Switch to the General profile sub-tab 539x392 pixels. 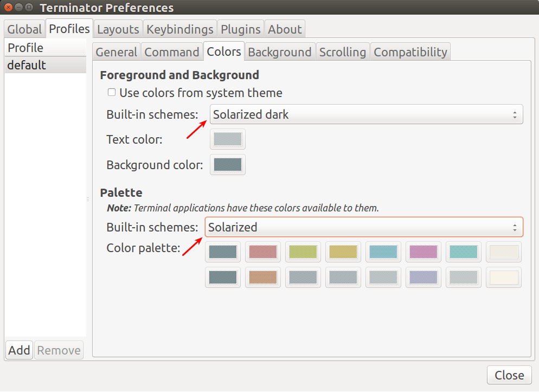pos(117,52)
